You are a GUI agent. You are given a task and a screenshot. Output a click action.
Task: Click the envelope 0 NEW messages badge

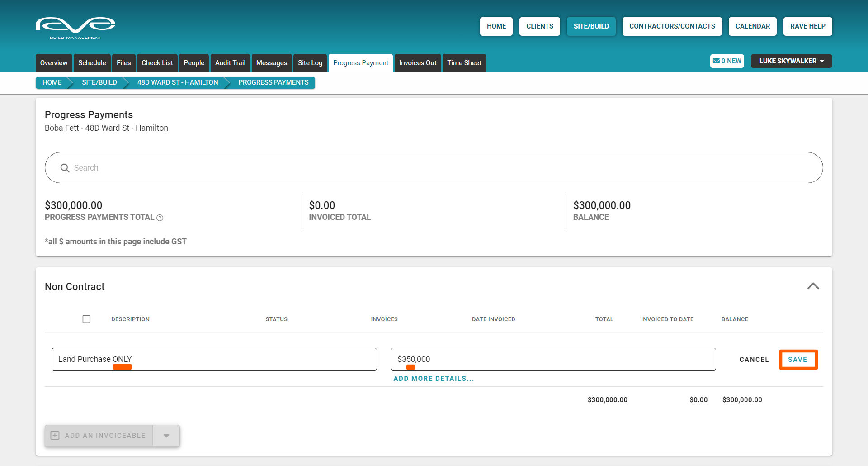click(x=726, y=61)
